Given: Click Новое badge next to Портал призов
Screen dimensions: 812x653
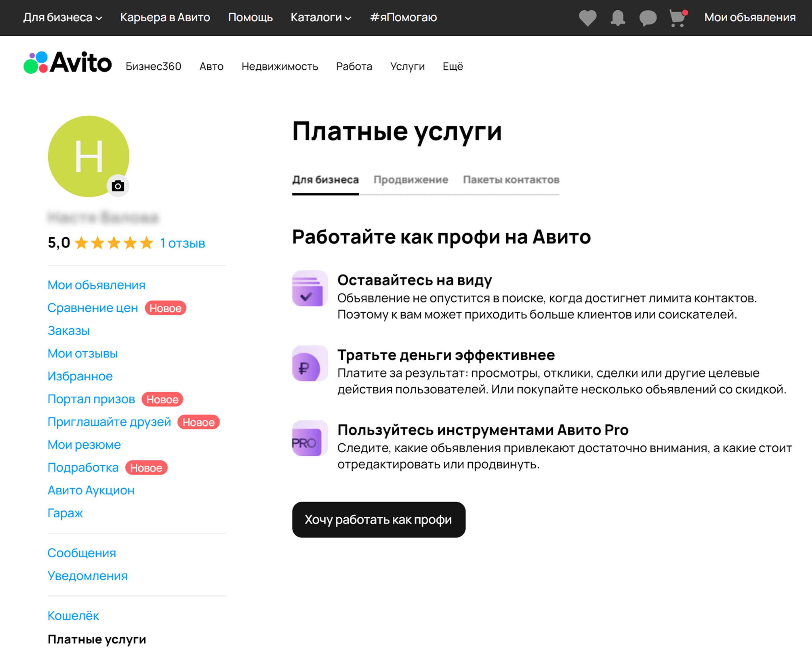Looking at the screenshot, I should pos(162,399).
